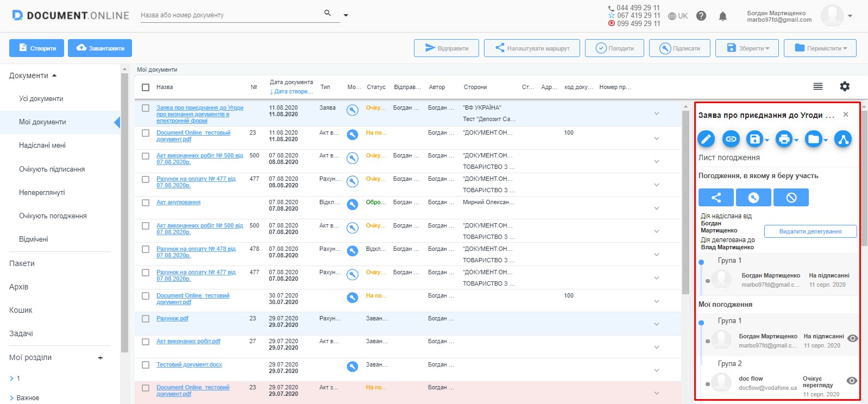This screenshot has height=404, width=868.
Task: Open notifications bell icon
Action: pyautogui.click(x=722, y=16)
